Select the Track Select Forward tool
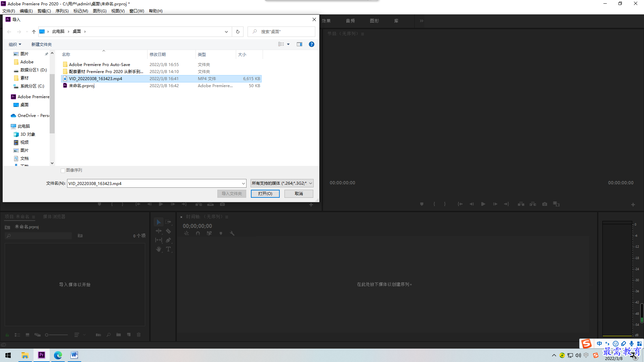The width and height of the screenshot is (644, 362). [x=168, y=222]
